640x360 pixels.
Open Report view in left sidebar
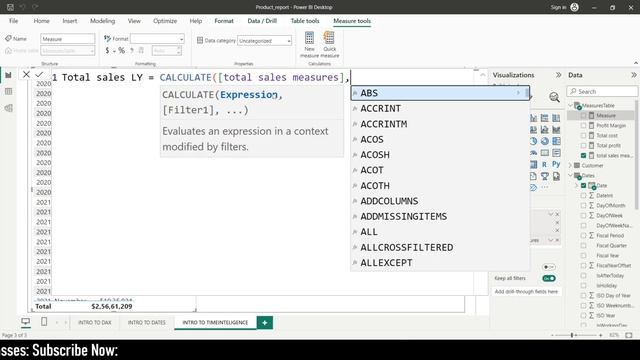click(8, 75)
